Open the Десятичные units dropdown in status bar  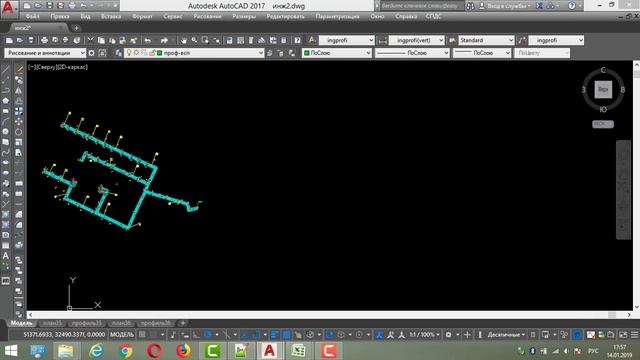(506, 335)
